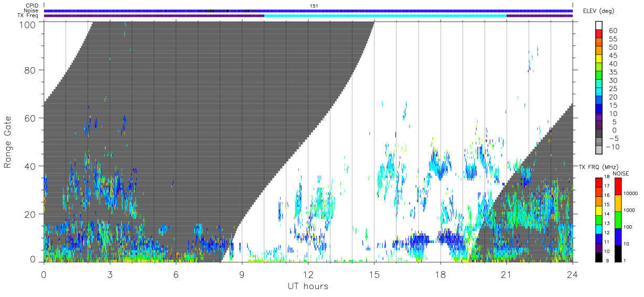Screen dimensions: 644x297
Task: Click the 100 label on NOISE scale
Action: [628, 227]
